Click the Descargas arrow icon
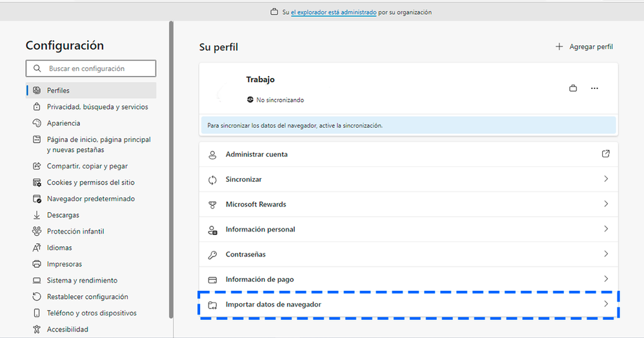 click(37, 215)
